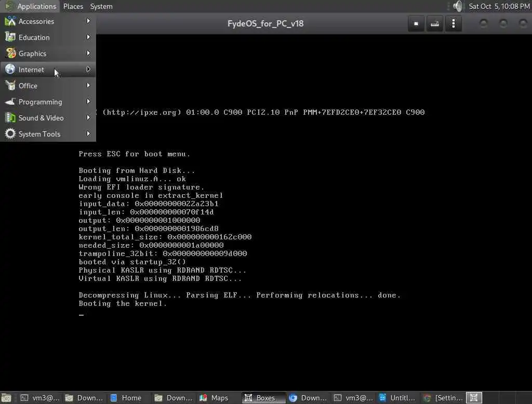
Task: Click the square button in Boxes header
Action: tap(416, 24)
